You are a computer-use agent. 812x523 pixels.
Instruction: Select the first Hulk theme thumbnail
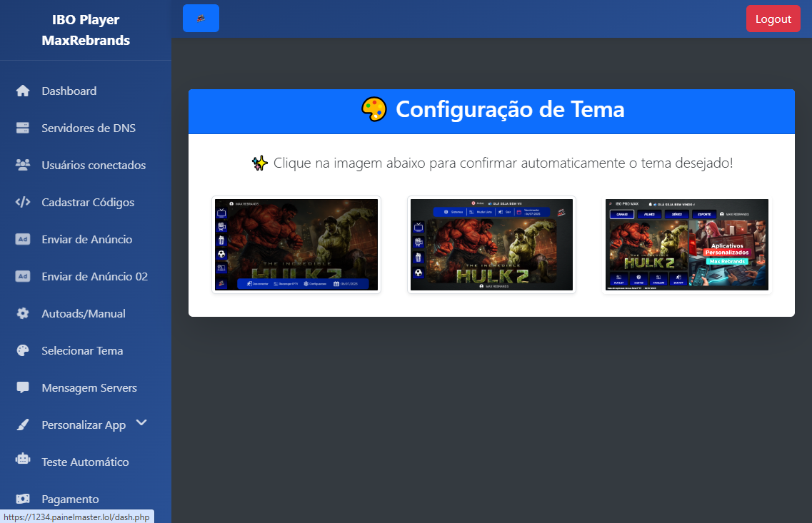[x=296, y=245]
